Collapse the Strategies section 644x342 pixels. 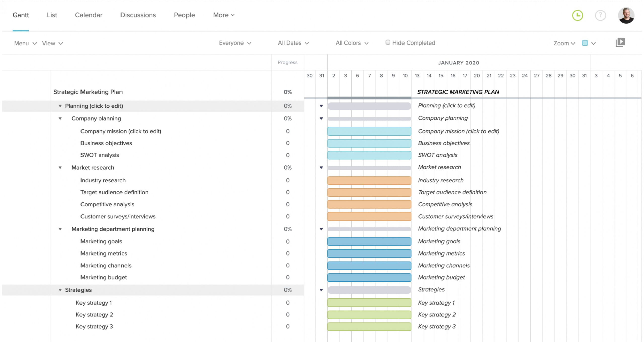coord(60,290)
